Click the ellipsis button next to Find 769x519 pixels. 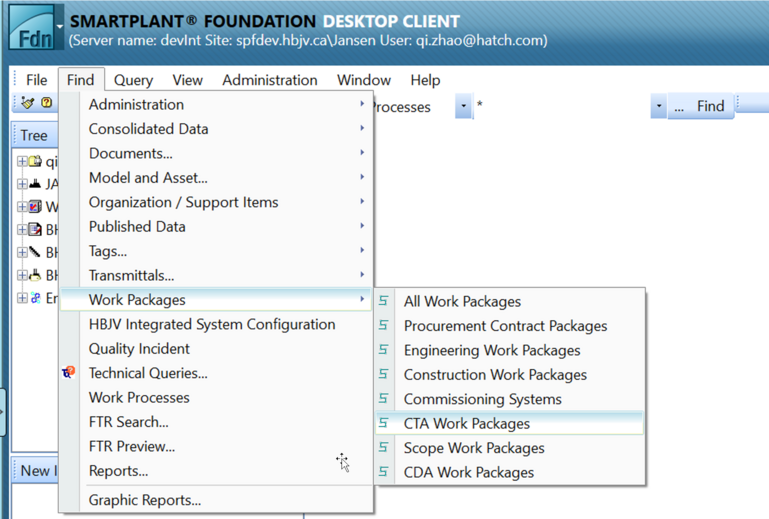click(x=679, y=107)
